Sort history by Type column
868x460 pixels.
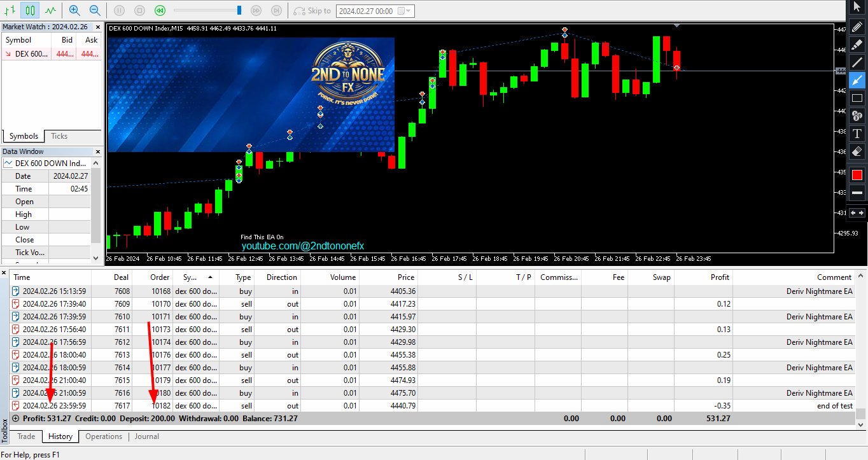point(237,277)
